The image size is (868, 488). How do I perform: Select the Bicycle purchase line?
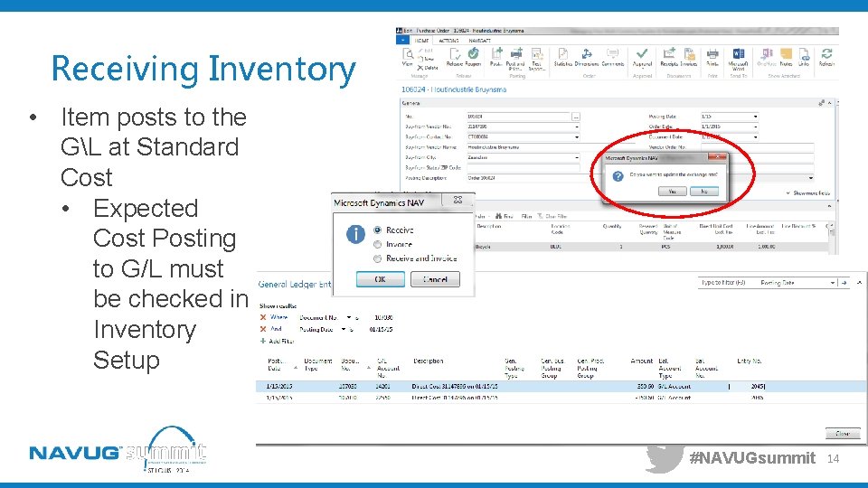coord(652,247)
